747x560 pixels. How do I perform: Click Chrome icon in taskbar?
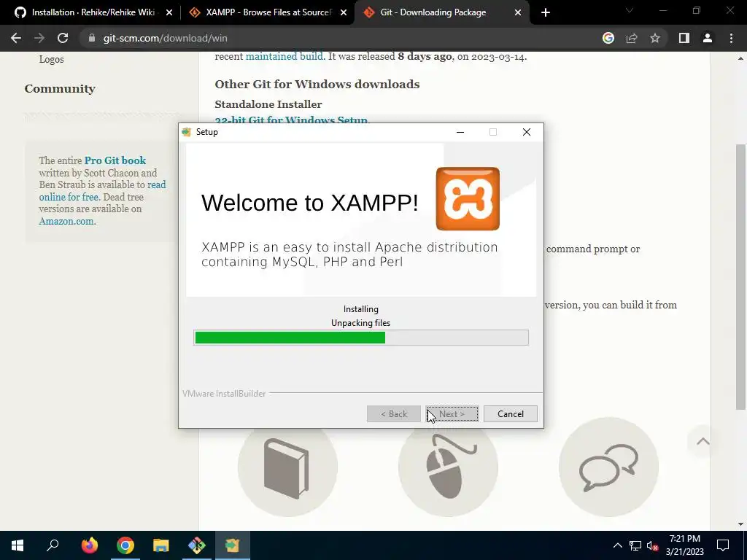125,545
